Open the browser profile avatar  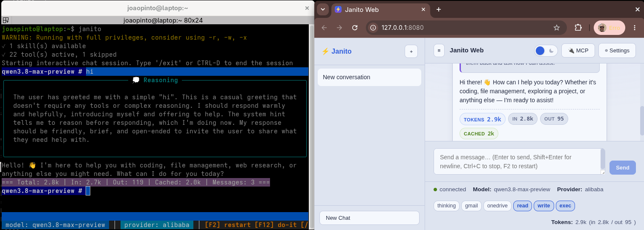pos(609,28)
